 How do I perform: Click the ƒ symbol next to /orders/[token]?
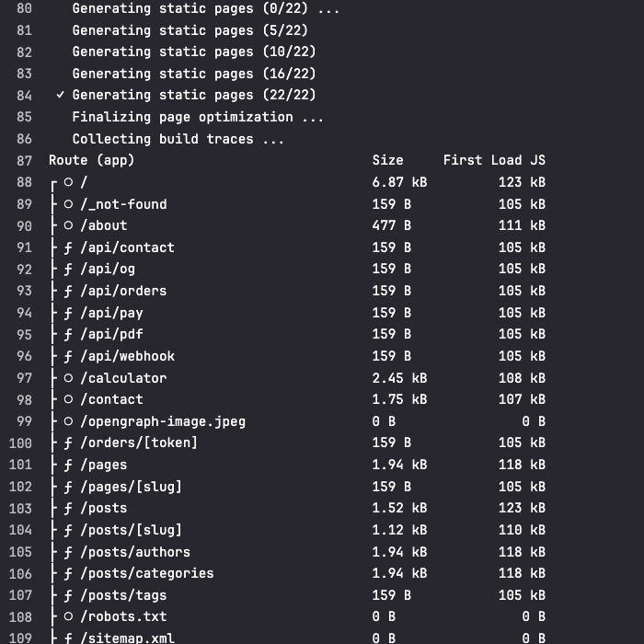click(x=68, y=443)
